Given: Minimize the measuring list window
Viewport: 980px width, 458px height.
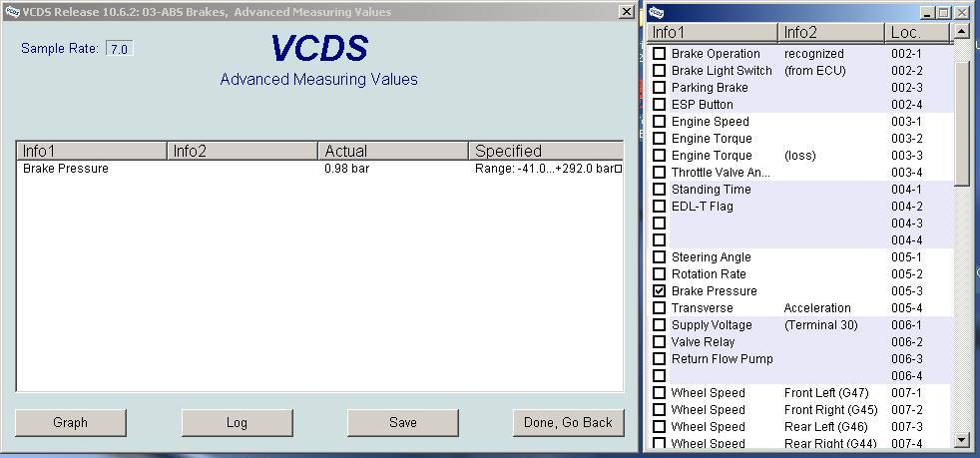Looking at the screenshot, I should [929, 13].
